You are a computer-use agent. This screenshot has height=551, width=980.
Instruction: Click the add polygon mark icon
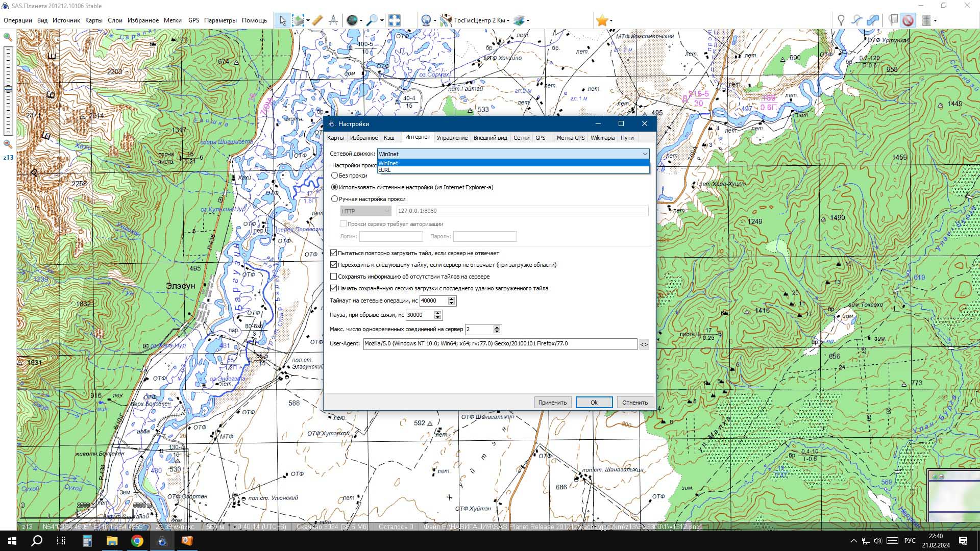(873, 20)
